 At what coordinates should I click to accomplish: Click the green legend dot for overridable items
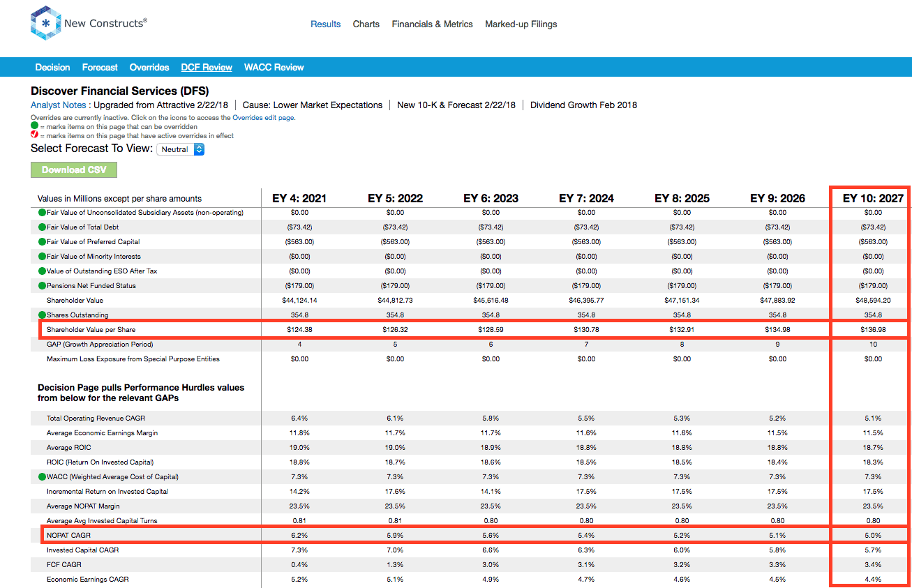coord(34,126)
